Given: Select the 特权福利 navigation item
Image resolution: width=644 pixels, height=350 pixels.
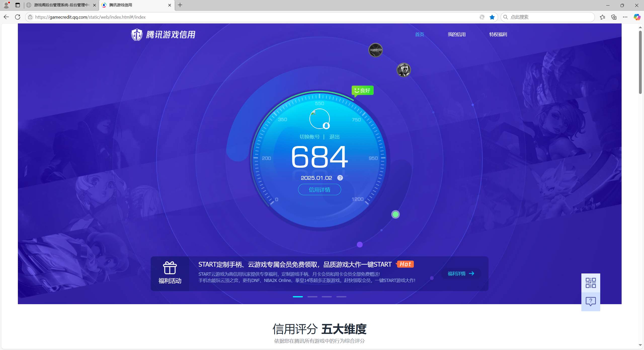Looking at the screenshot, I should (x=498, y=34).
